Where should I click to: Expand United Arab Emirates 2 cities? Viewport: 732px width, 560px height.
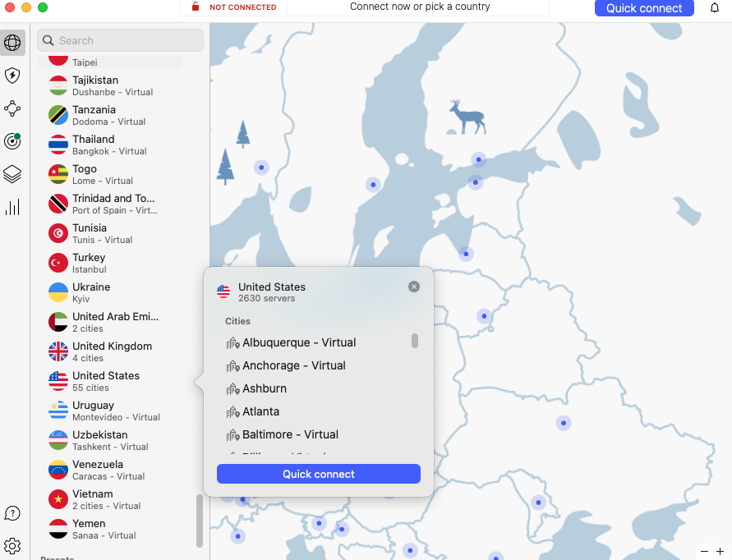(x=114, y=322)
